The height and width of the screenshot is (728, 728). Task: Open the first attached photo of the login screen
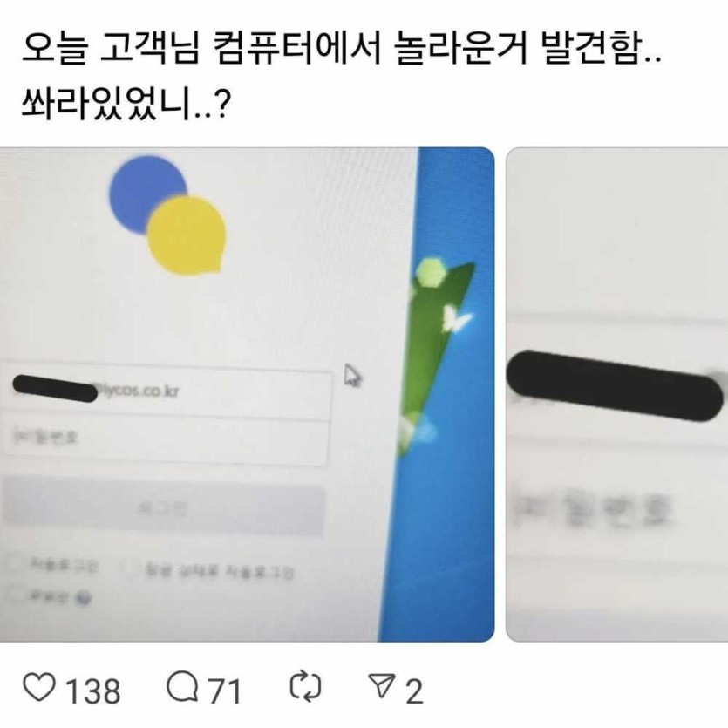pos(247,395)
